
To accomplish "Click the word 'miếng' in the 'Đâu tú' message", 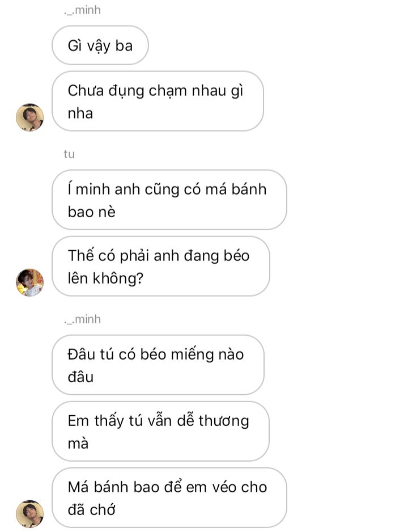I will 193,355.
